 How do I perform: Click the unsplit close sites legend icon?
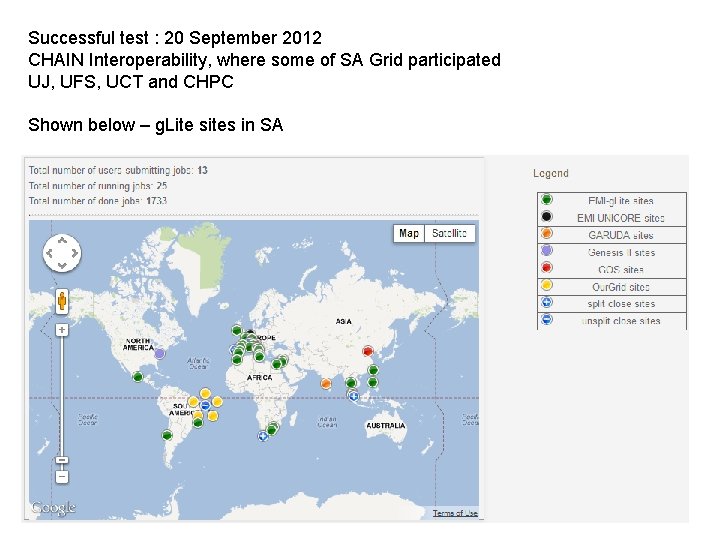(546, 319)
